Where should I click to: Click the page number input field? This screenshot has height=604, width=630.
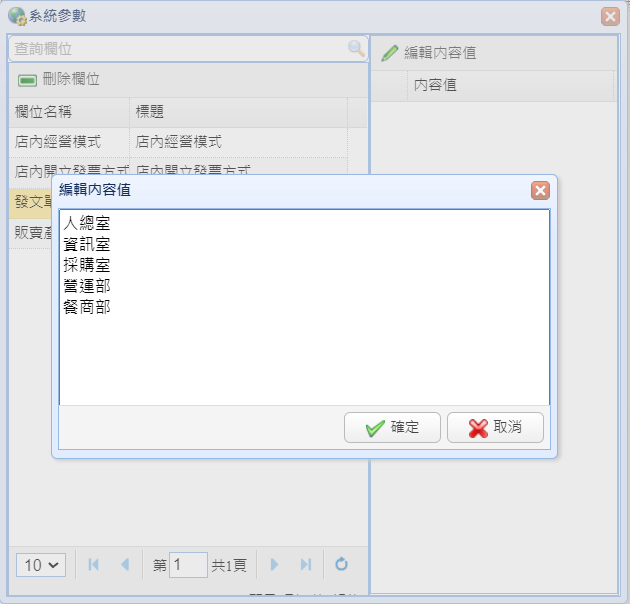188,565
